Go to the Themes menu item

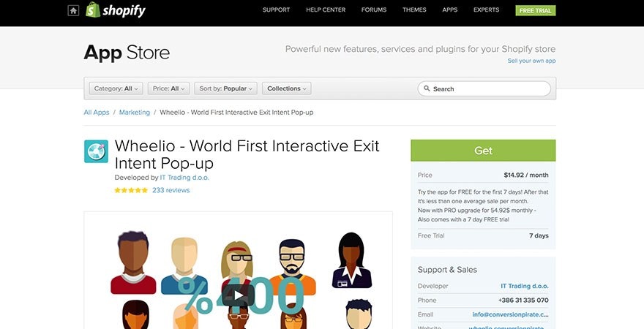(414, 10)
